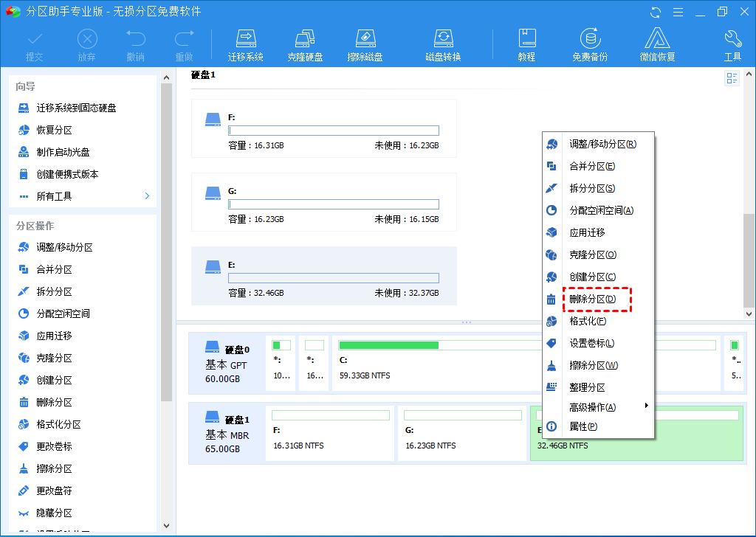Launch 微信恢复 from the toolbar
Image resolution: width=756 pixels, height=537 pixels.
click(657, 46)
